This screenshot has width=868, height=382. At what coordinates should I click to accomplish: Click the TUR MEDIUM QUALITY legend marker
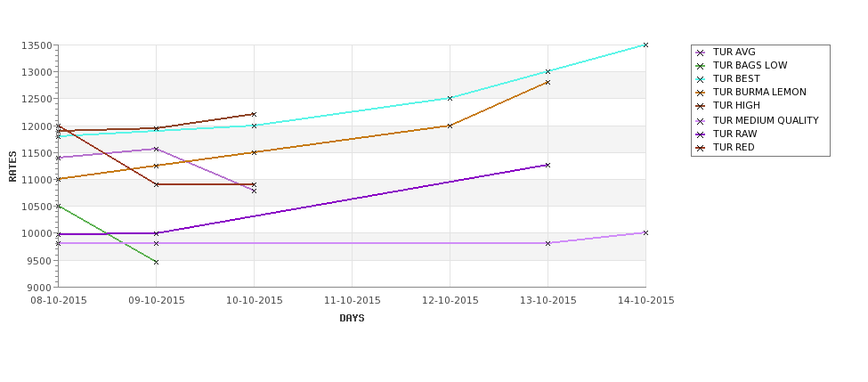coord(701,121)
